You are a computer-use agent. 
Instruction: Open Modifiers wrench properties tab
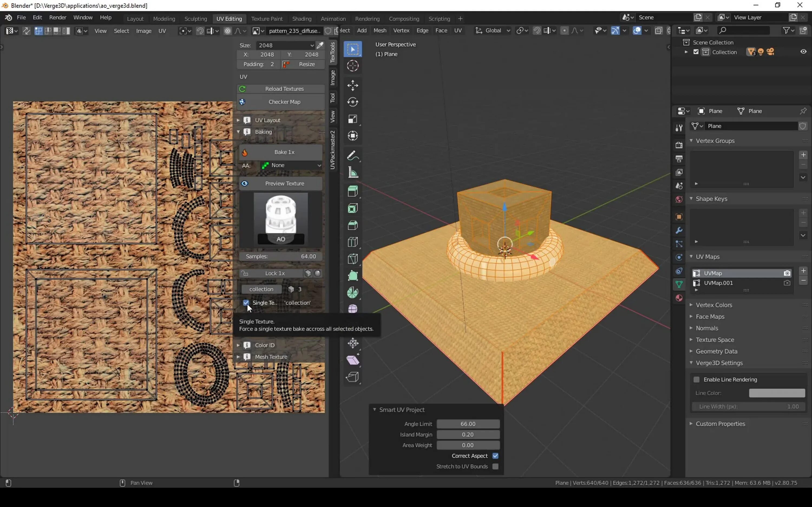679,230
